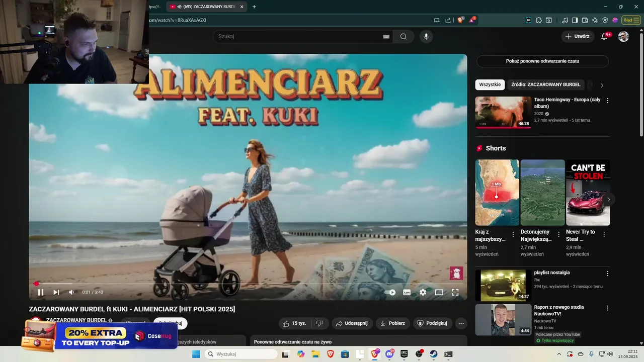
Task: Click the channel watermark in video corner
Action: point(456,273)
